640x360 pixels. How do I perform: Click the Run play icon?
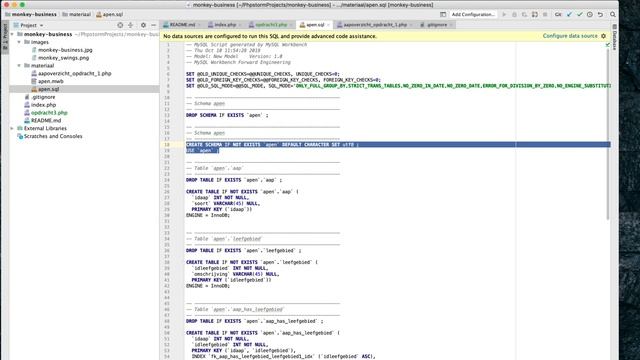coord(504,14)
